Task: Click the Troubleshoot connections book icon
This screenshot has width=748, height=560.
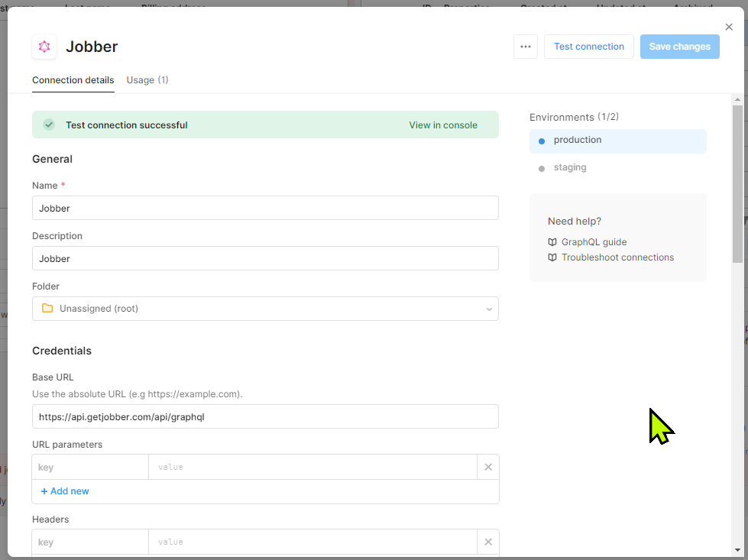Action: (552, 257)
